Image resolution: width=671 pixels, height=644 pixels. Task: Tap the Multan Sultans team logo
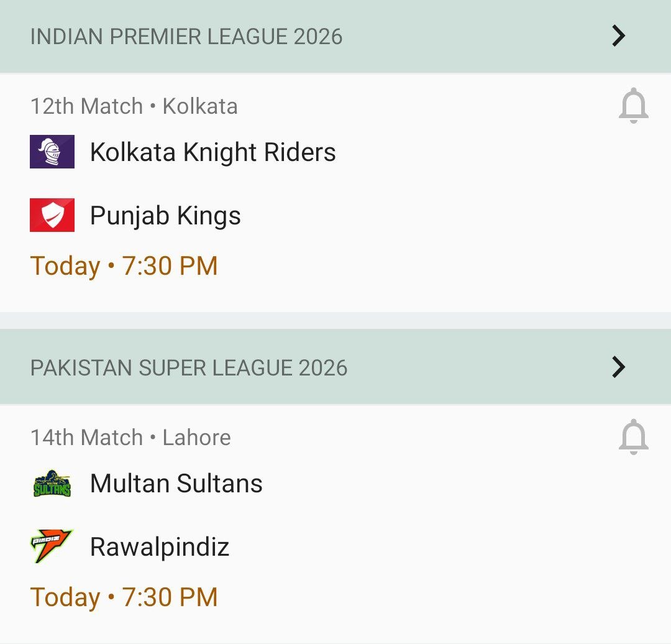(52, 484)
